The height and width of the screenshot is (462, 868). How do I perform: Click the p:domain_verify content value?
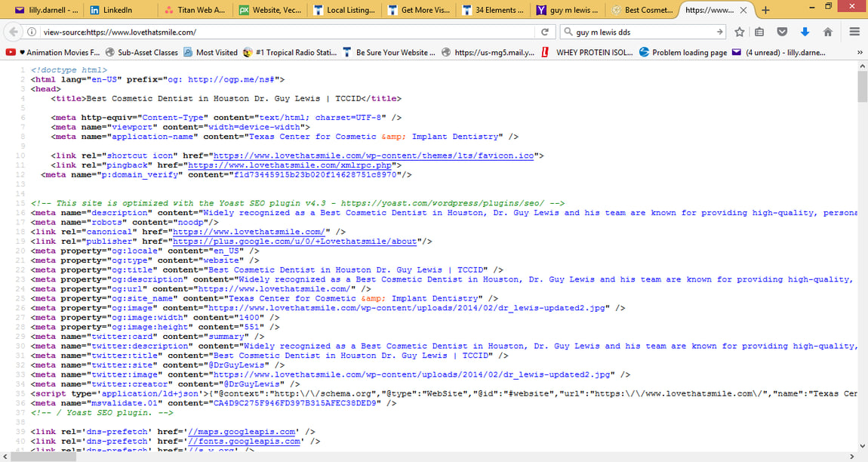pyautogui.click(x=315, y=174)
